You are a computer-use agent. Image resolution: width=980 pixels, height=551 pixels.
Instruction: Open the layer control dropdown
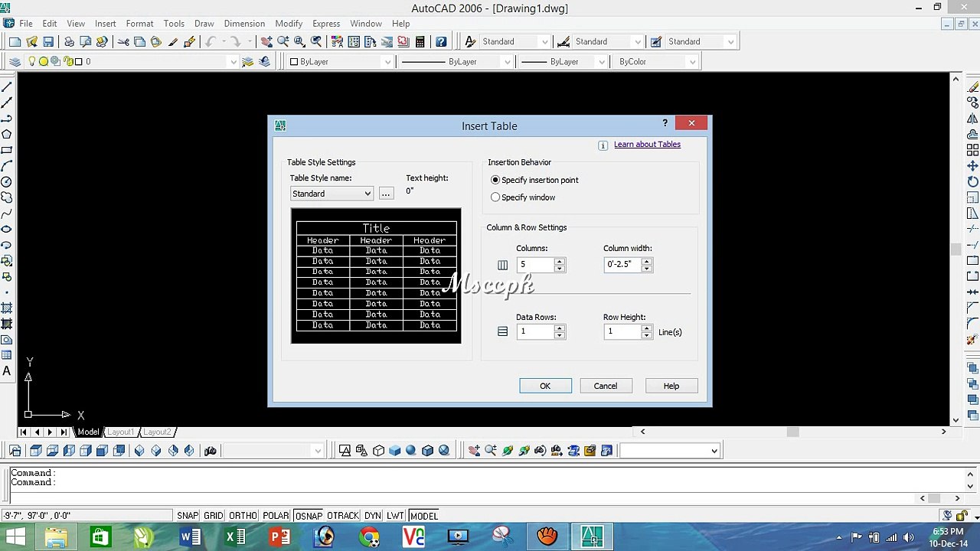point(234,62)
